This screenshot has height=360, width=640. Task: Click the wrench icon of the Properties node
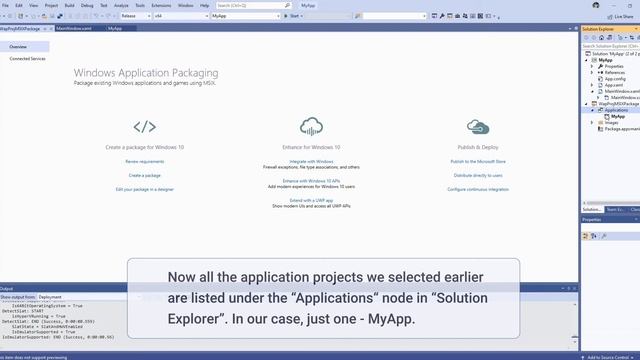pyautogui.click(x=600, y=66)
